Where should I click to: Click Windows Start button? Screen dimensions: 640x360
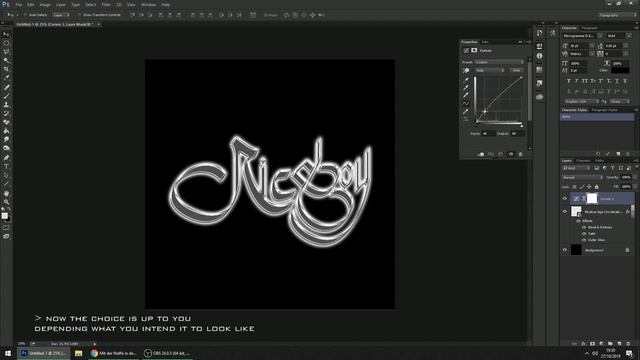[8, 353]
